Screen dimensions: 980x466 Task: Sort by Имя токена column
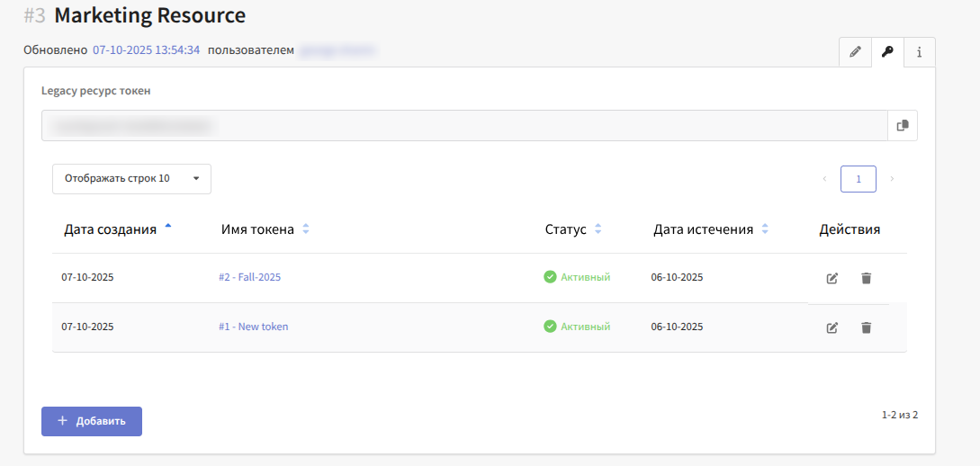(257, 229)
